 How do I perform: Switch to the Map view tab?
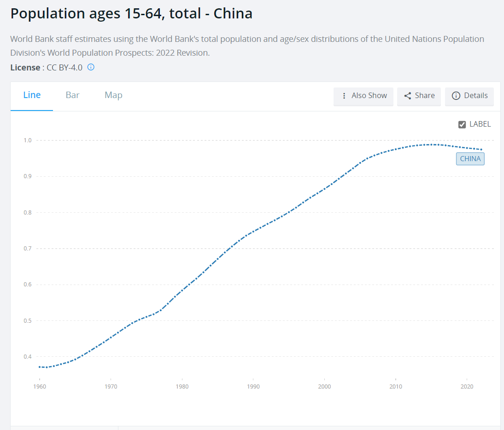[x=113, y=95]
